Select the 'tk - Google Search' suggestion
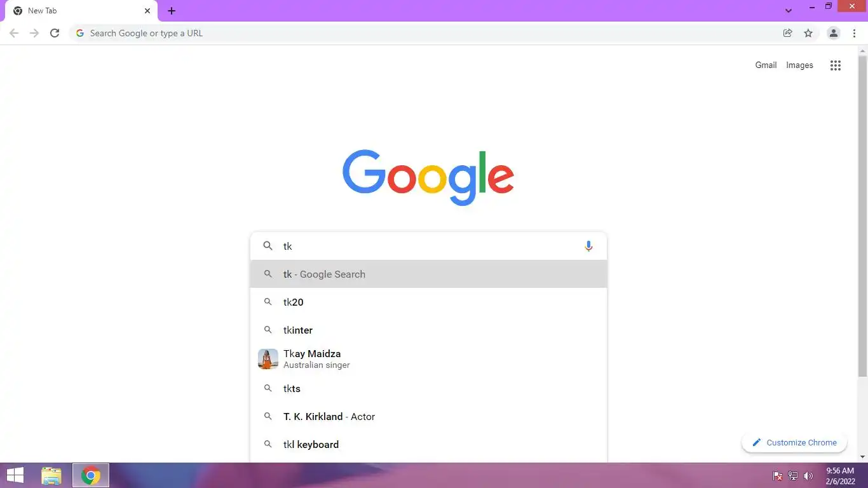 [x=429, y=274]
